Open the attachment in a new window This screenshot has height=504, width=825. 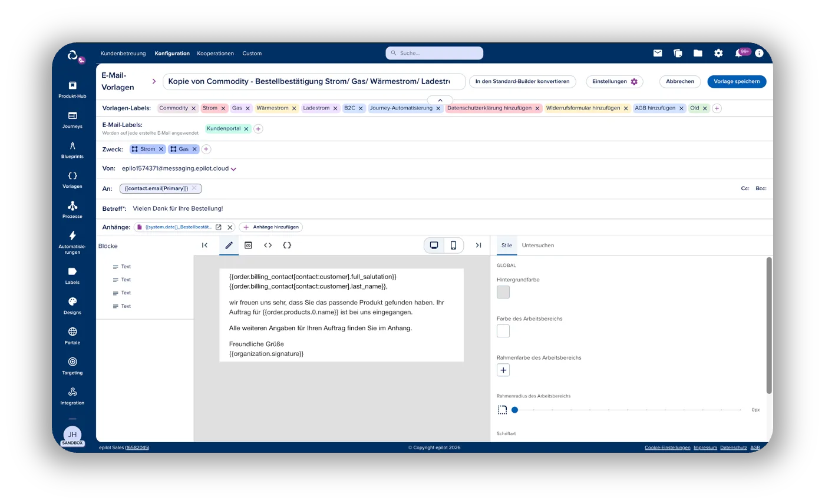(x=219, y=227)
